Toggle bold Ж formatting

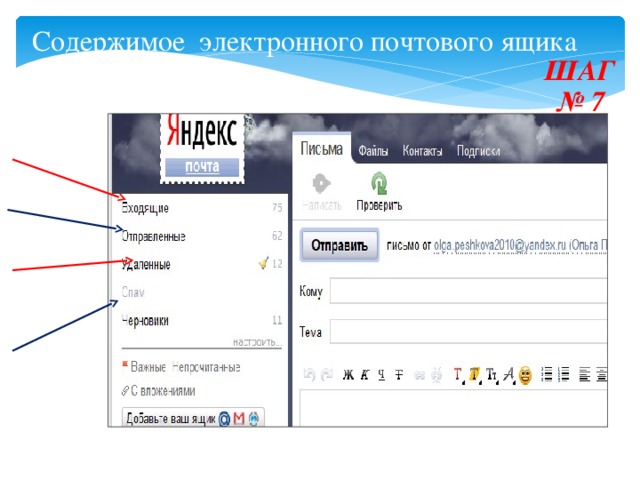coord(348,374)
